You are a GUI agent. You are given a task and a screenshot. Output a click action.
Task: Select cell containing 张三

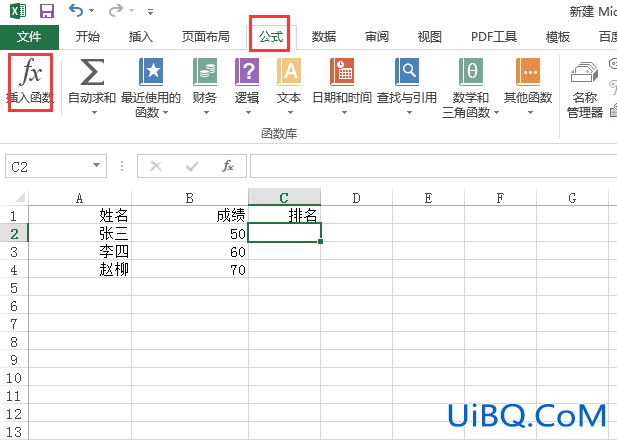(80, 233)
